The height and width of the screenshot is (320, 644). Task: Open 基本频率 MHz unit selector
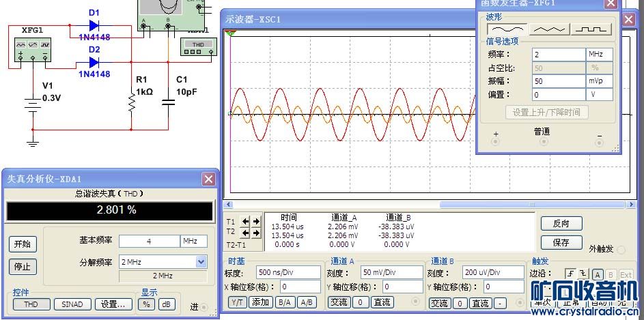pyautogui.click(x=193, y=242)
